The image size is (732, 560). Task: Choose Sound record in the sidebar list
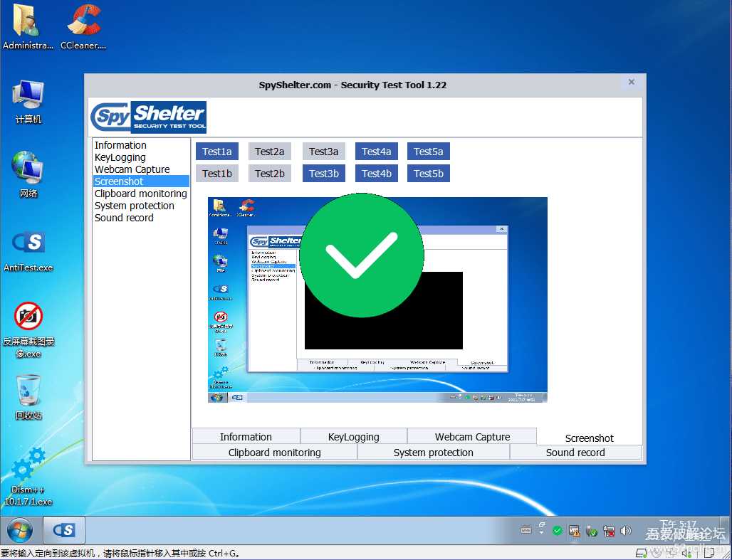pos(124,218)
